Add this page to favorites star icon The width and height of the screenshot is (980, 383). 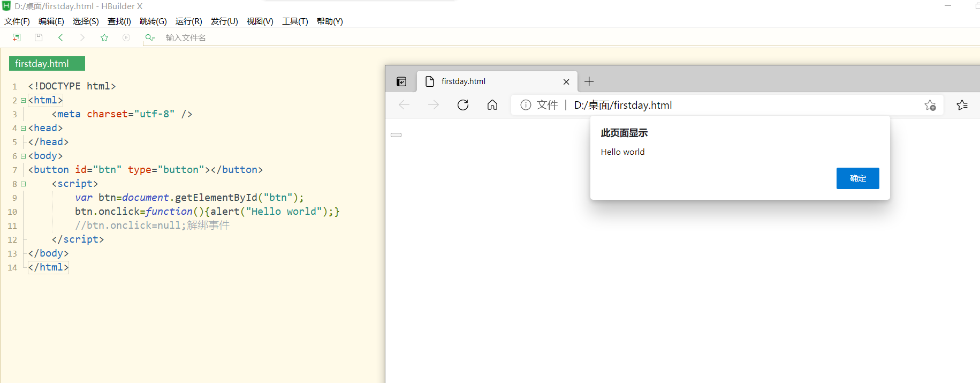(x=930, y=106)
